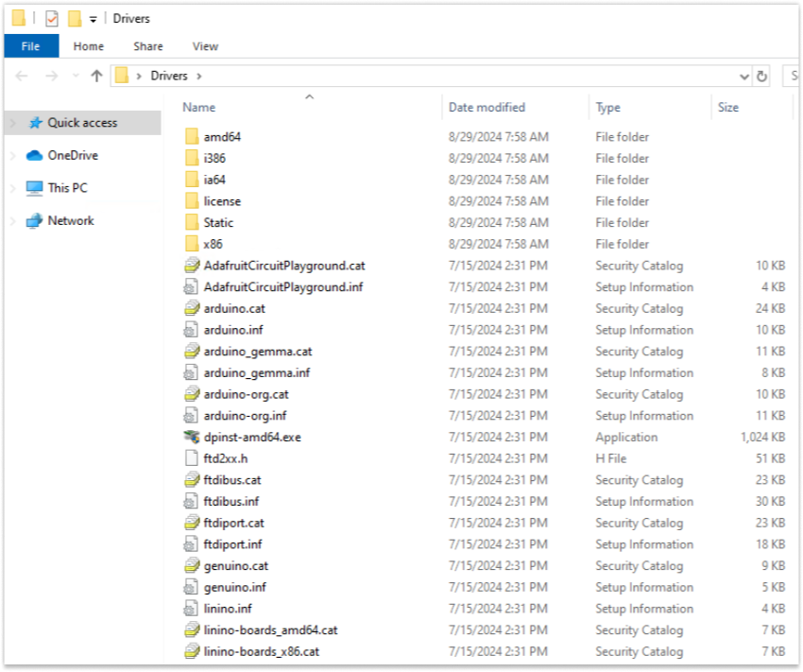Open the address bar history dropdown
This screenshot has height=672, width=803.
pyautogui.click(x=744, y=77)
